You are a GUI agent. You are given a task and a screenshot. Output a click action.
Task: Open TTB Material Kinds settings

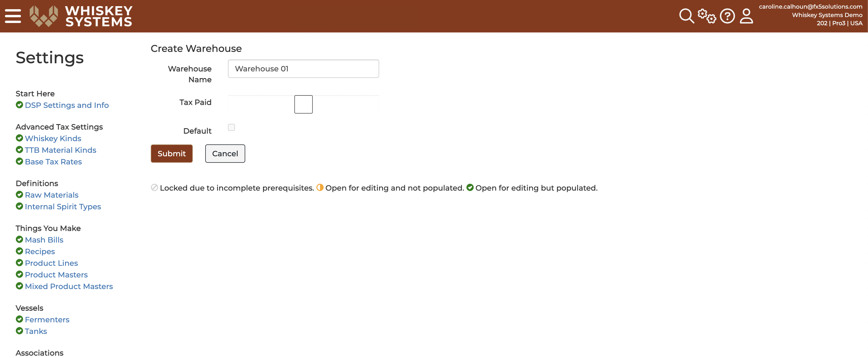pyautogui.click(x=61, y=150)
